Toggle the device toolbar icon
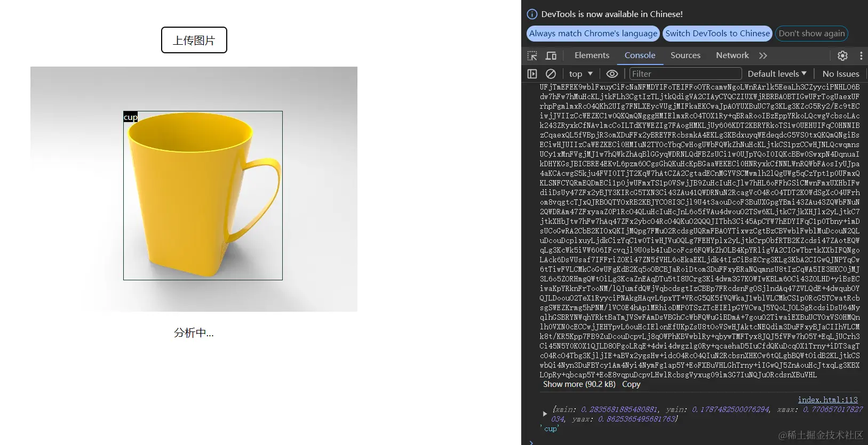The height and width of the screenshot is (445, 868). pyautogui.click(x=551, y=55)
